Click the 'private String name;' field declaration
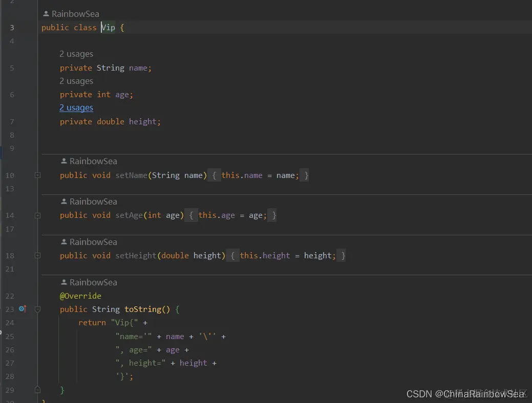 tap(105, 68)
